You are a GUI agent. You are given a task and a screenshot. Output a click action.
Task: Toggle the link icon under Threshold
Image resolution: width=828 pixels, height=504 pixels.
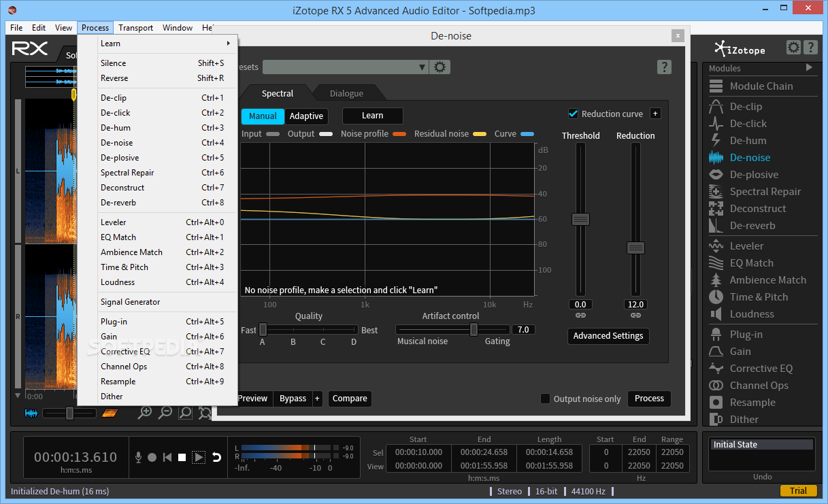tap(580, 316)
